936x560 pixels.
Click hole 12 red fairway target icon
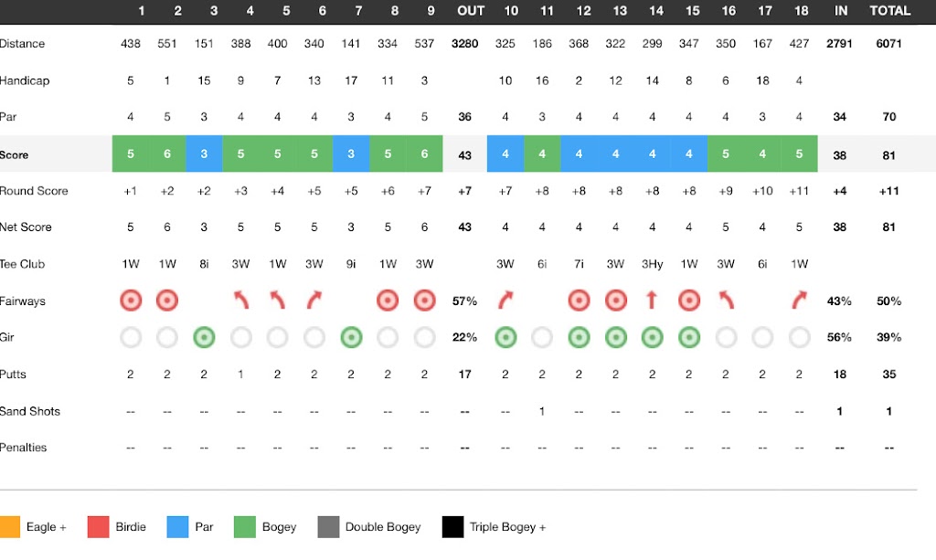tap(579, 301)
